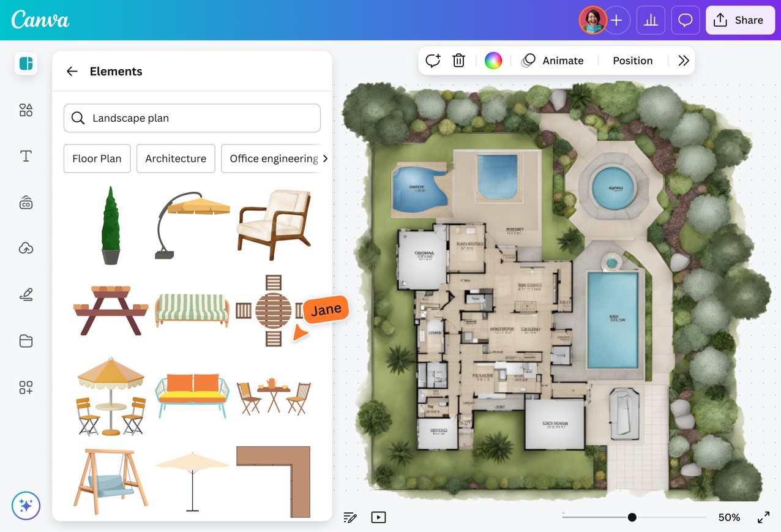Image resolution: width=781 pixels, height=532 pixels.
Task: Open the Projects folder icon
Action: 26,341
